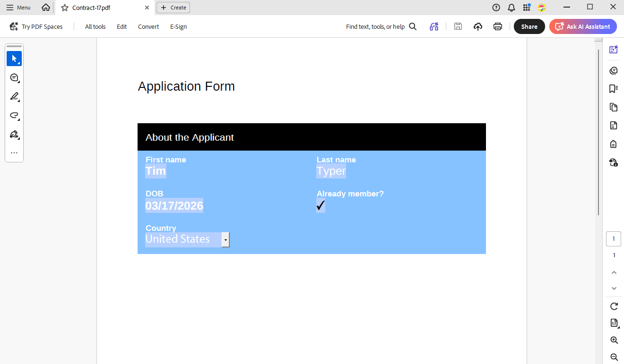
Task: Open the Comments panel
Action: pos(613,70)
